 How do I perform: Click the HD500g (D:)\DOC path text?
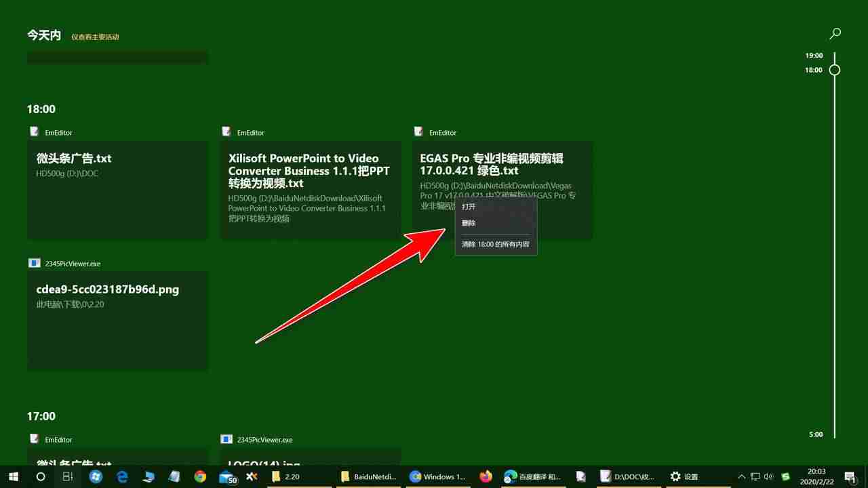67,174
